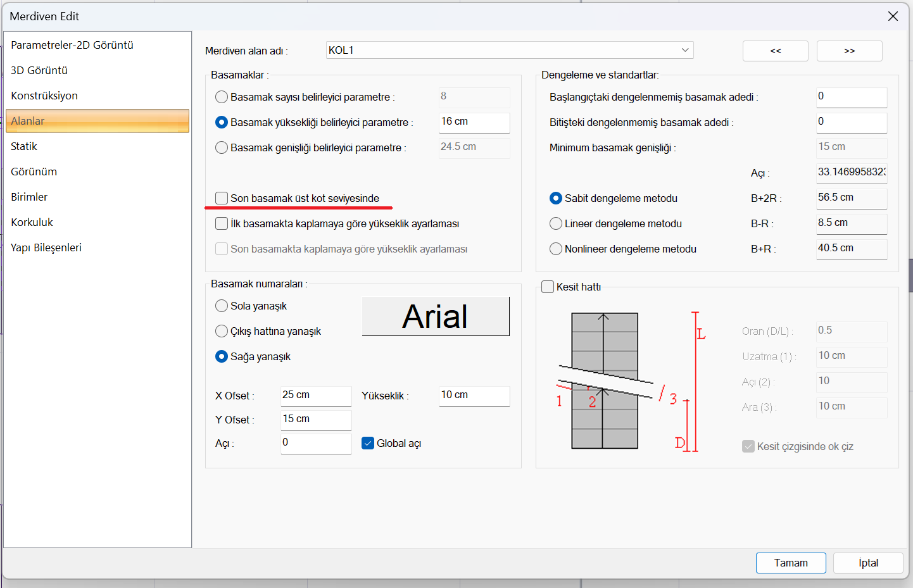This screenshot has height=588, width=913.
Task: Enable Son basamak üst kot seviyesinde
Action: click(x=222, y=198)
